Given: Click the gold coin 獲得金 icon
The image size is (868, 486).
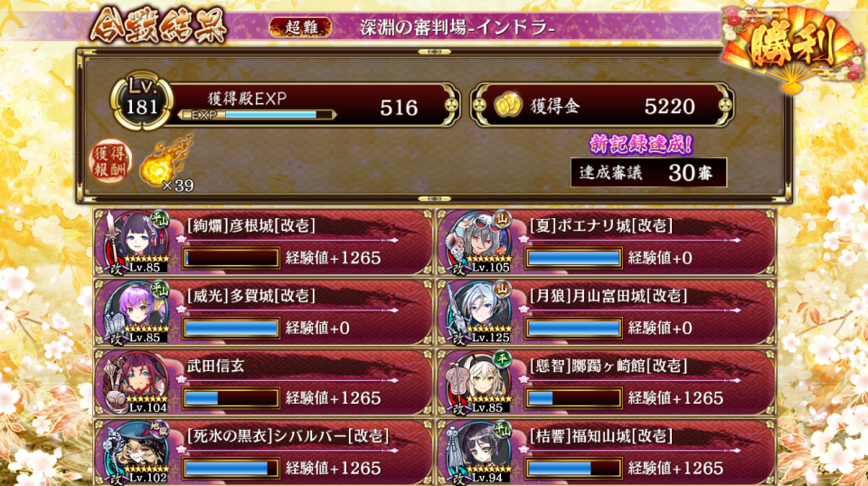Looking at the screenshot, I should click(507, 105).
